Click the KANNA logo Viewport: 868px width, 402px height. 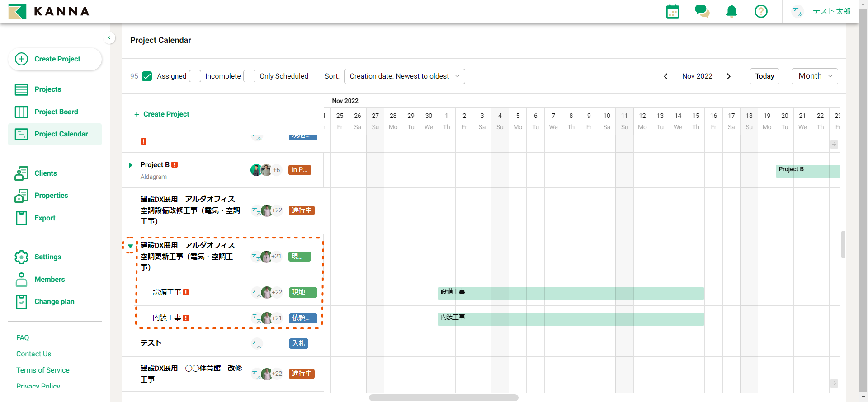(x=49, y=11)
